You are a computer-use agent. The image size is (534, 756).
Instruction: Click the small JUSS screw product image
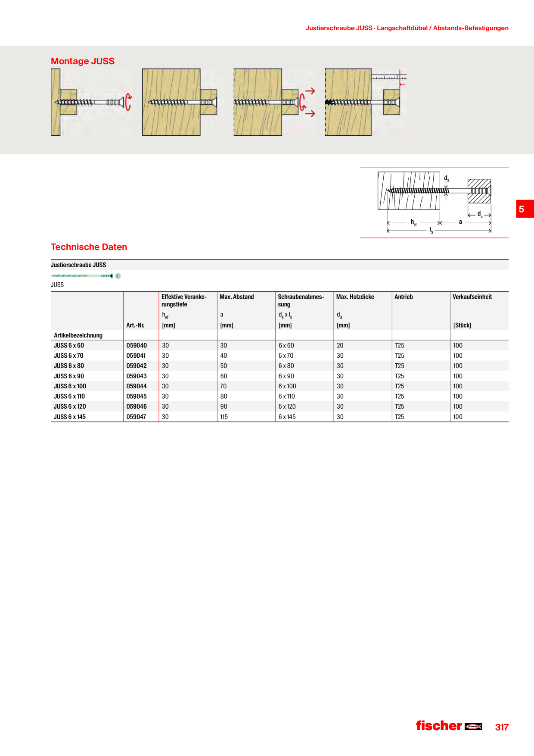click(86, 276)
